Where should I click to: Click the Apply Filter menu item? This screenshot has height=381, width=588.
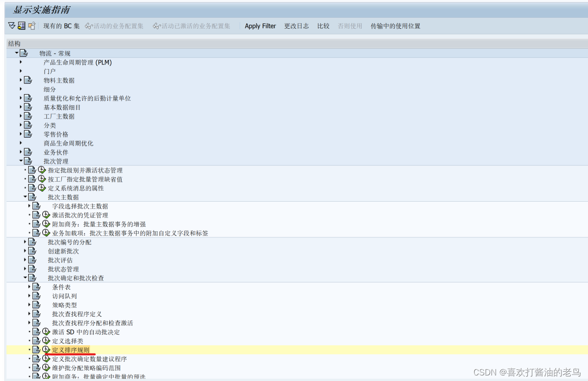pyautogui.click(x=260, y=26)
